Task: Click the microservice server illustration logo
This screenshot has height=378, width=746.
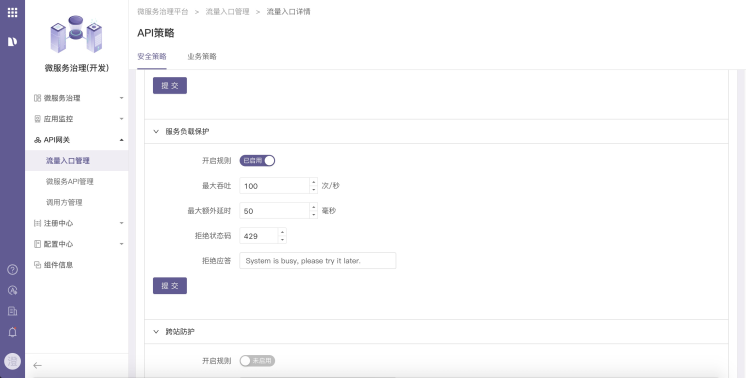Action: coord(76,34)
